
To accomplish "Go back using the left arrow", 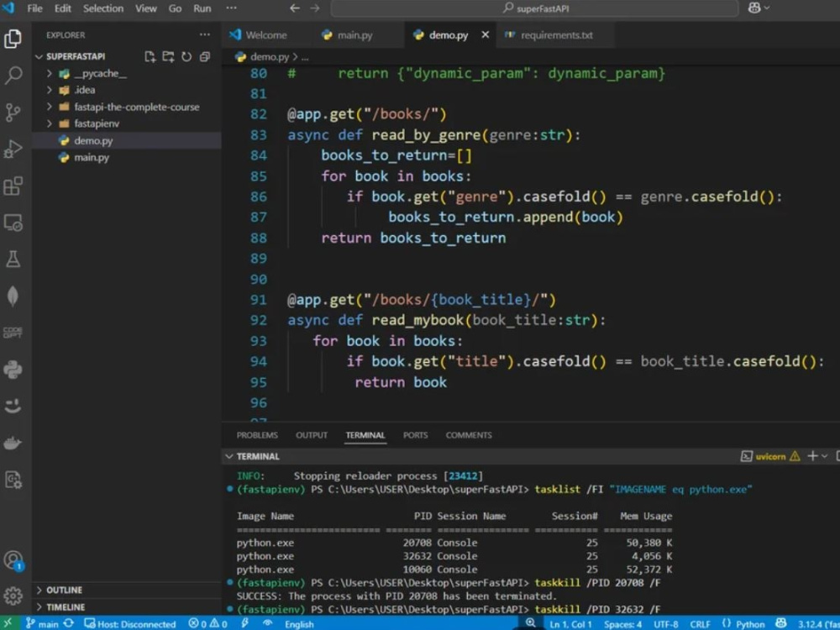I will pyautogui.click(x=295, y=8).
